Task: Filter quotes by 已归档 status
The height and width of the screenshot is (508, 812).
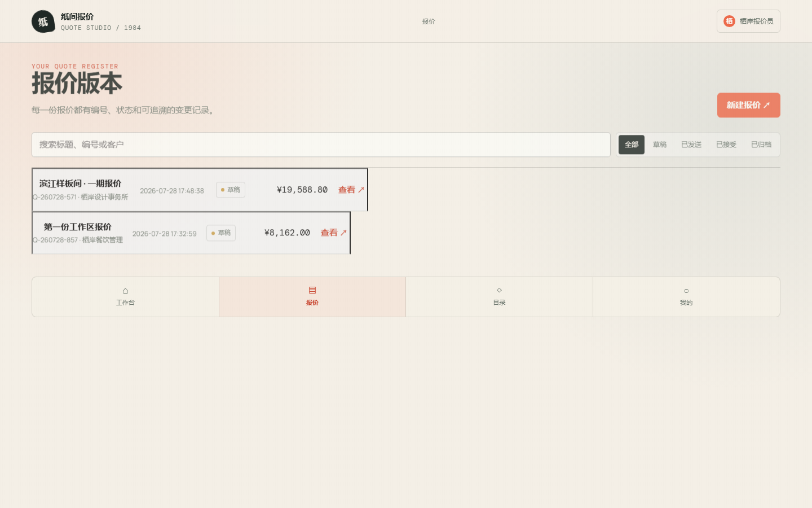Action: [761, 144]
